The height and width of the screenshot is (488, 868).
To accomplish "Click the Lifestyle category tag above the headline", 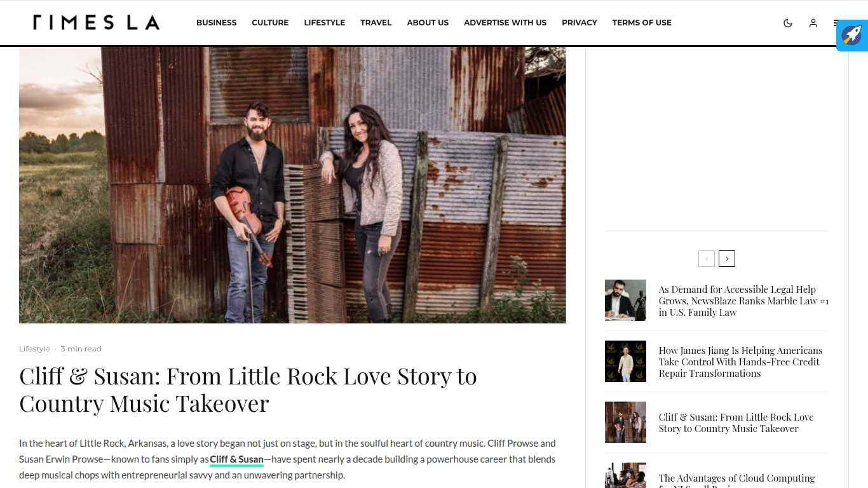I will [x=34, y=349].
